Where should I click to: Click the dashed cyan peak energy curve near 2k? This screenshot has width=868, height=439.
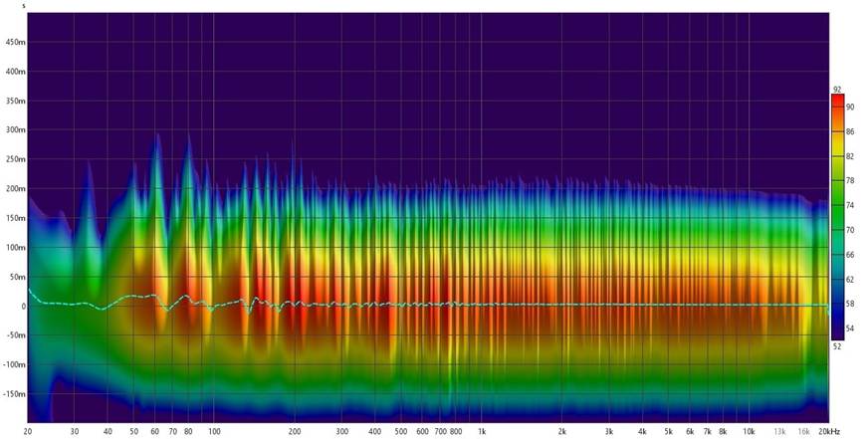pyautogui.click(x=562, y=304)
